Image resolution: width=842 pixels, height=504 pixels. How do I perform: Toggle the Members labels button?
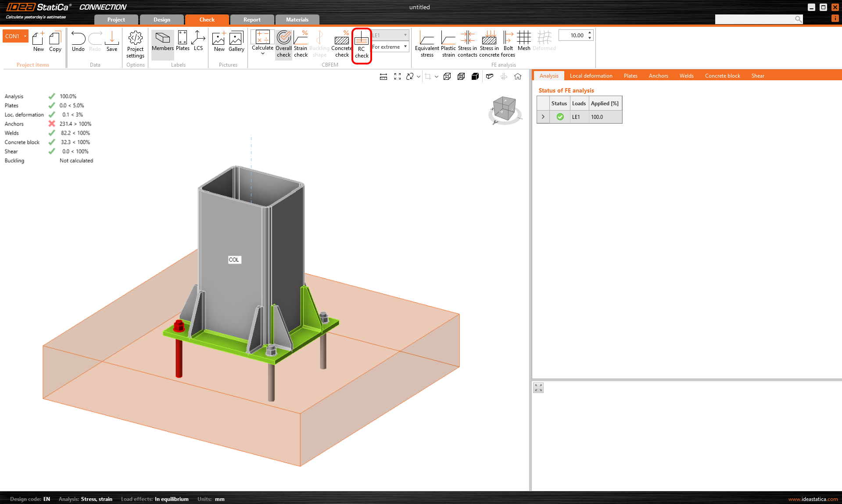pyautogui.click(x=162, y=43)
